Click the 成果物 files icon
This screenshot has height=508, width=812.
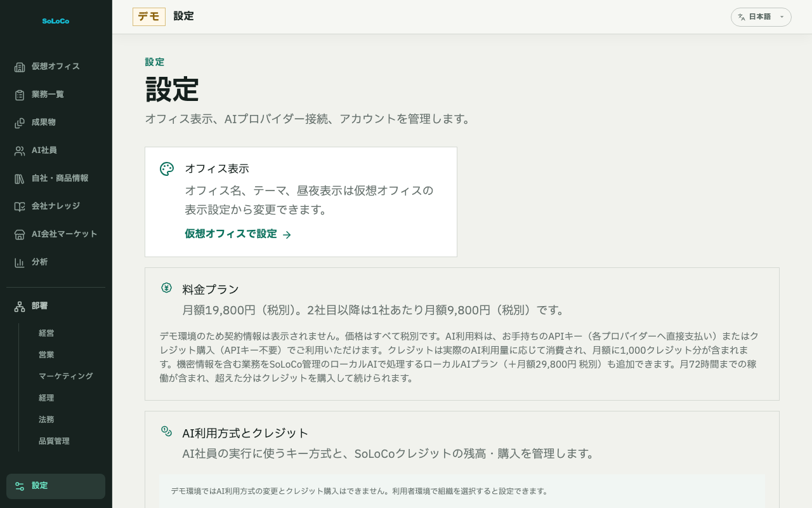20,123
